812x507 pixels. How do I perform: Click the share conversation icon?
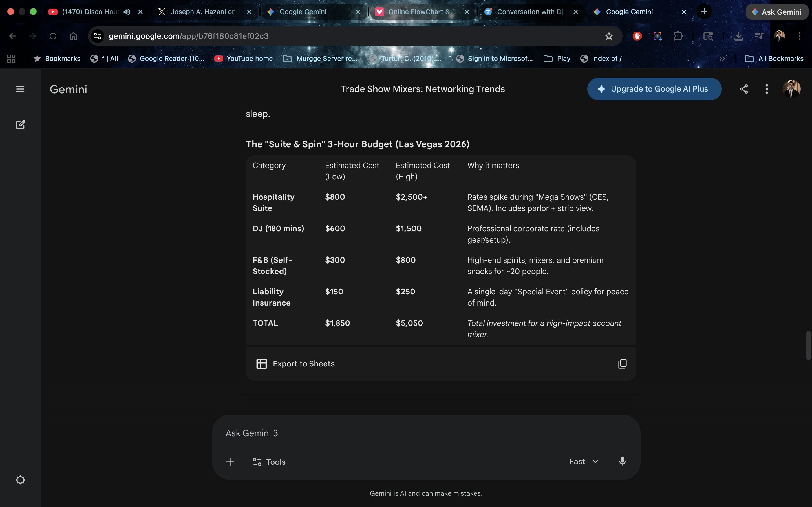click(x=743, y=89)
